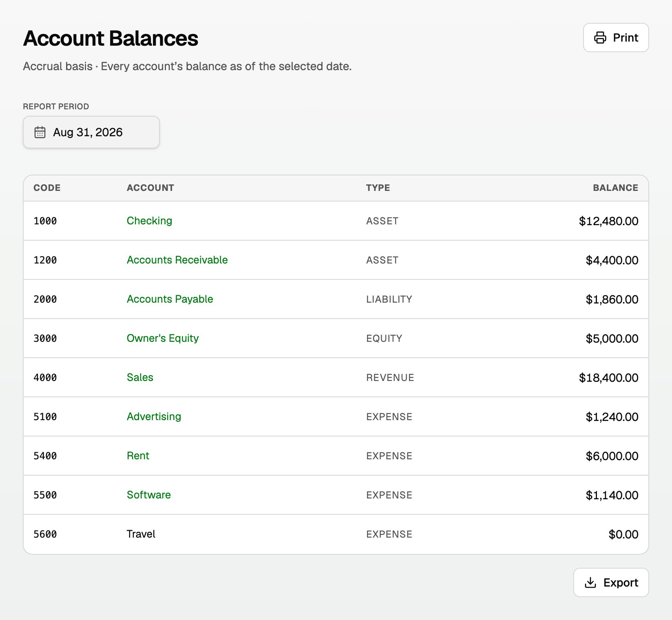Screen dimensions: 672x620
Task: Click the calendar icon in report period
Action: tap(40, 132)
